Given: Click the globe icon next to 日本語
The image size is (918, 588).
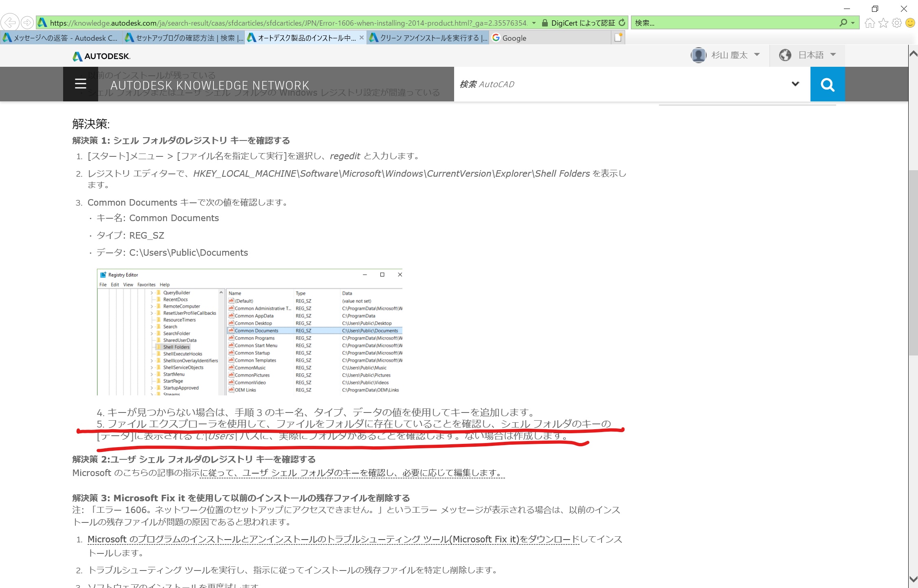Looking at the screenshot, I should (785, 55).
